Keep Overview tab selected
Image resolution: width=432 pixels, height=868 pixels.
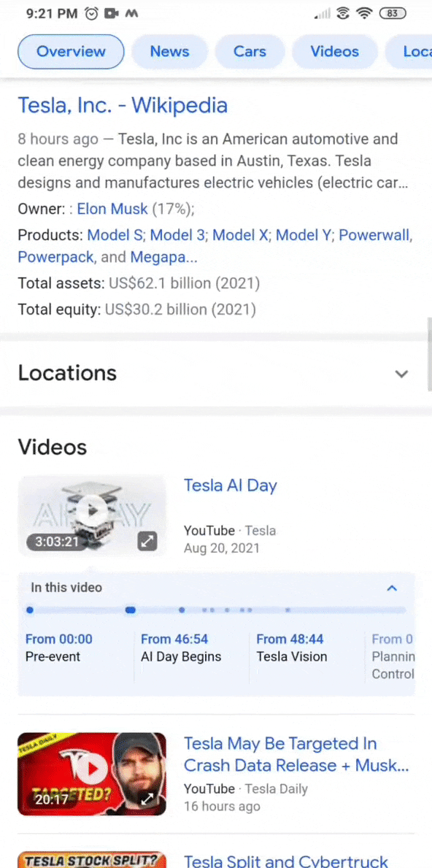tap(71, 51)
